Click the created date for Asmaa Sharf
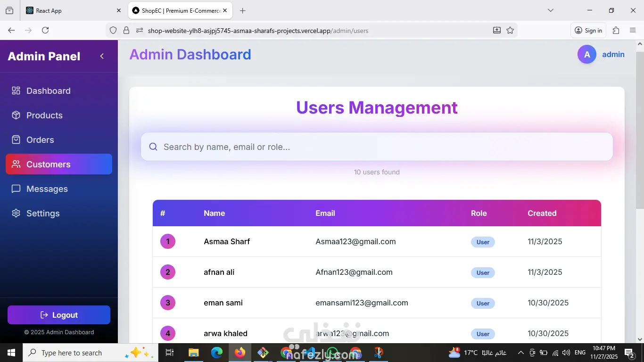This screenshot has height=362, width=644. [x=545, y=242]
